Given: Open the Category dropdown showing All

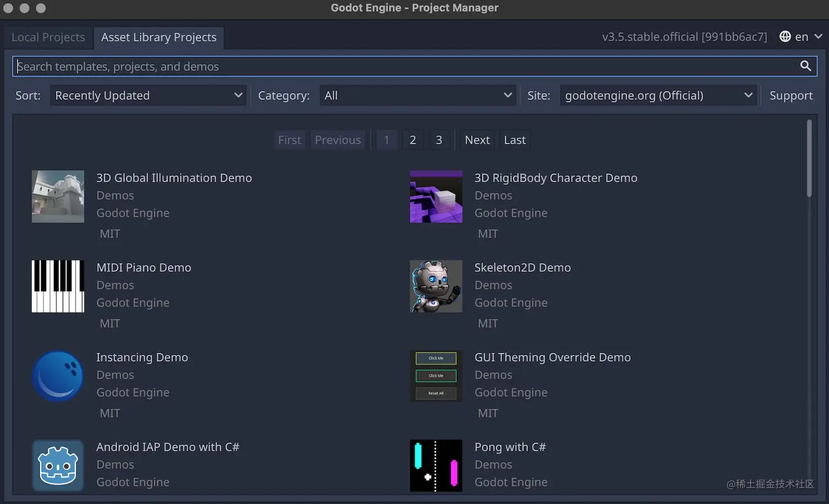Looking at the screenshot, I should click(x=418, y=95).
